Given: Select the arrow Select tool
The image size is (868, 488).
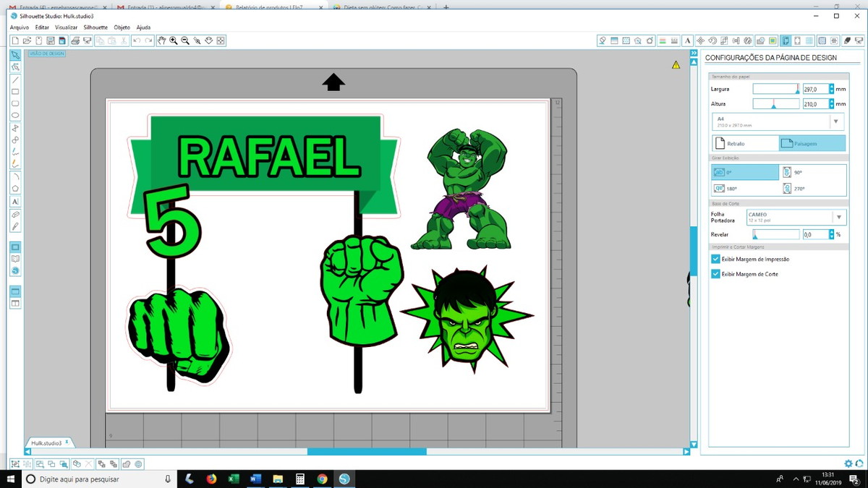Looking at the screenshot, I should 15,55.
